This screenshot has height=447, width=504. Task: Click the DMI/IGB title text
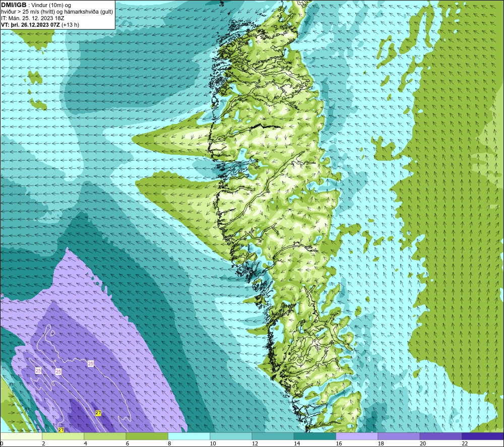[14, 5]
